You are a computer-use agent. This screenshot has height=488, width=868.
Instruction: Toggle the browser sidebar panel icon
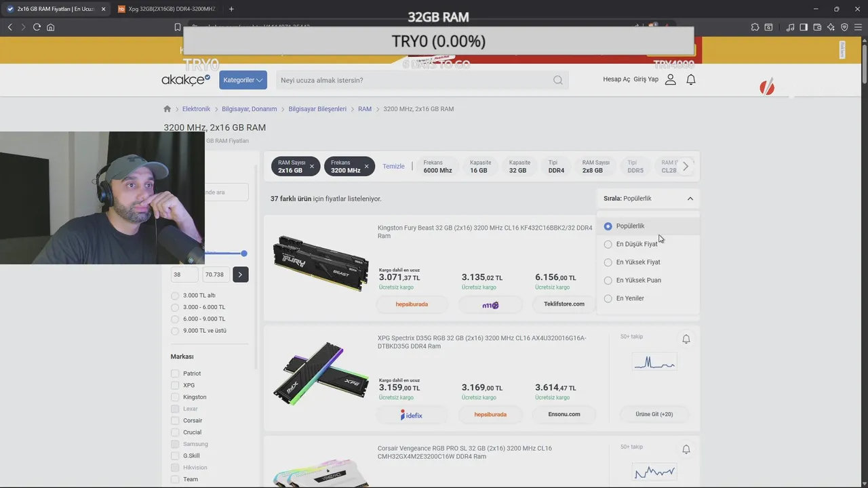[x=804, y=27]
